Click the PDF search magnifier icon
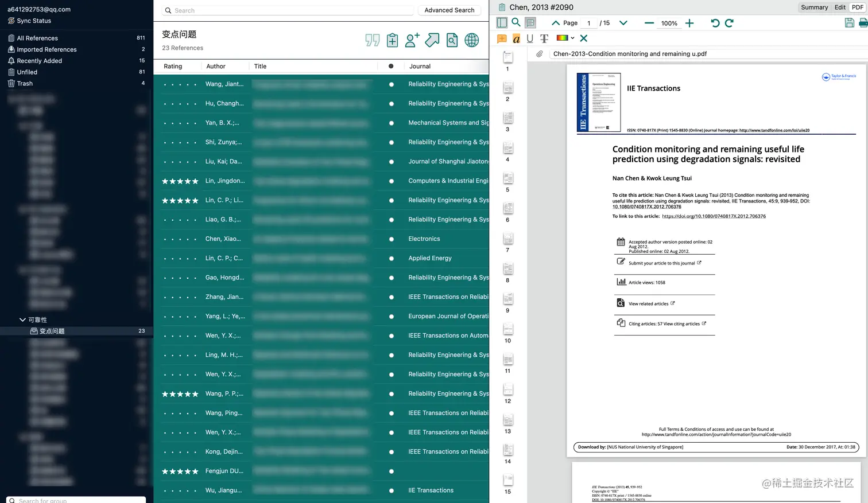 516,22
